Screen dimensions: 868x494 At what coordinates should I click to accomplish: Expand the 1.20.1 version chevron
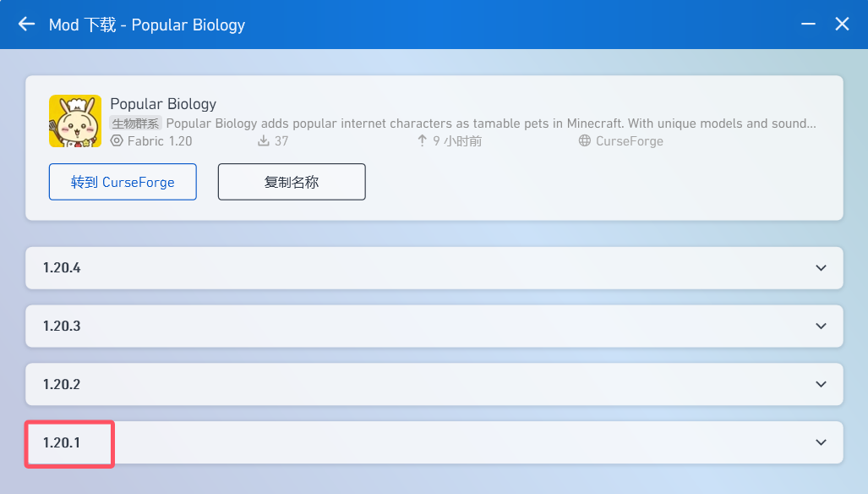(821, 442)
